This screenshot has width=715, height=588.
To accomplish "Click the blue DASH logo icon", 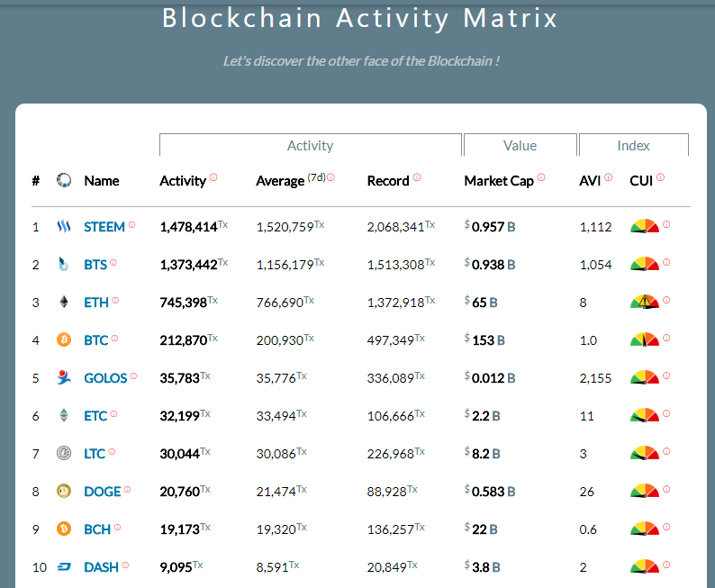I will point(64,566).
